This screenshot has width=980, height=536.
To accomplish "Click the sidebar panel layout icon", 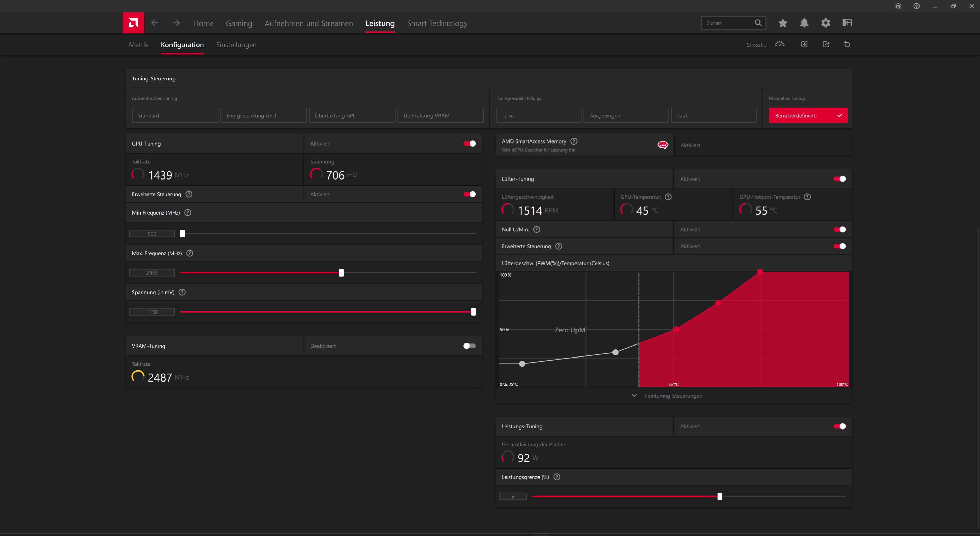I will tap(847, 23).
